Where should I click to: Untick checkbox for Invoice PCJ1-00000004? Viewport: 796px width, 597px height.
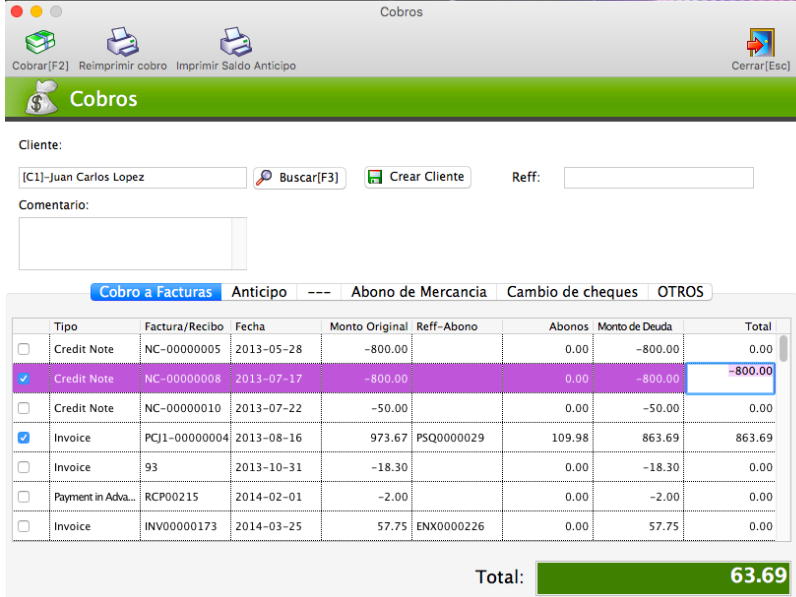[x=23, y=438]
